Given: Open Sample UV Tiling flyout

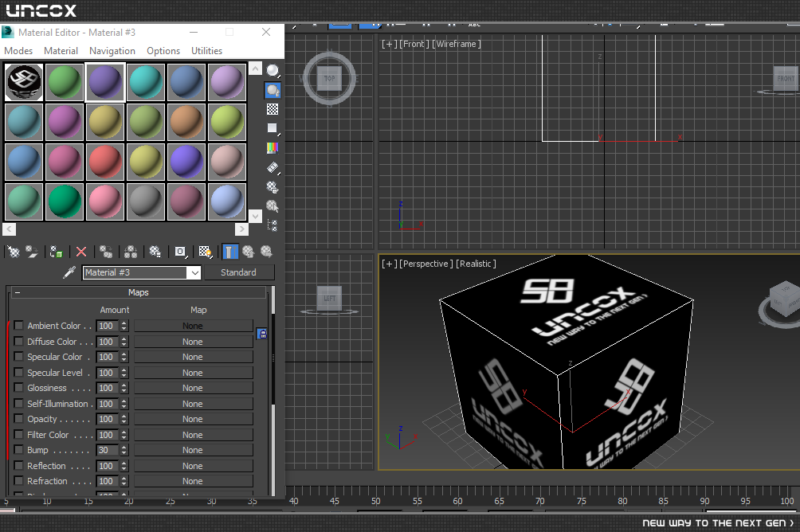Looking at the screenshot, I should click(x=273, y=128).
